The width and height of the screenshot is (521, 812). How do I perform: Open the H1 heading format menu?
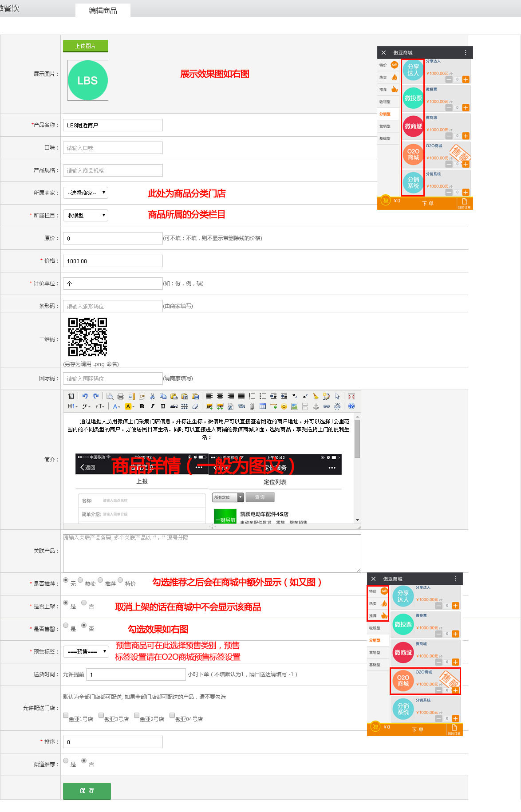pyautogui.click(x=72, y=406)
